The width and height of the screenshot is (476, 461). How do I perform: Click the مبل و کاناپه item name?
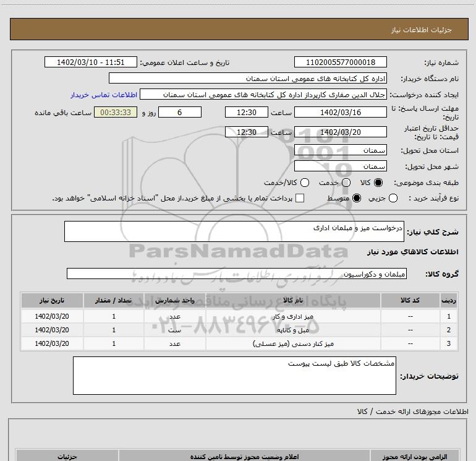pyautogui.click(x=293, y=330)
